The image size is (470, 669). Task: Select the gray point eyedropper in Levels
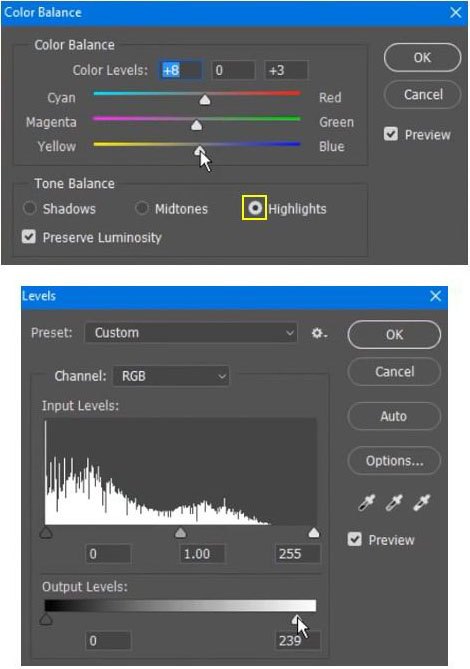coord(394,503)
